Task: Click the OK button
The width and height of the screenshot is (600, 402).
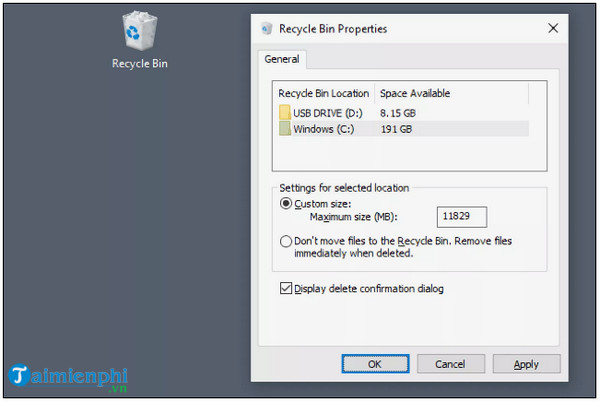Action: tap(375, 364)
